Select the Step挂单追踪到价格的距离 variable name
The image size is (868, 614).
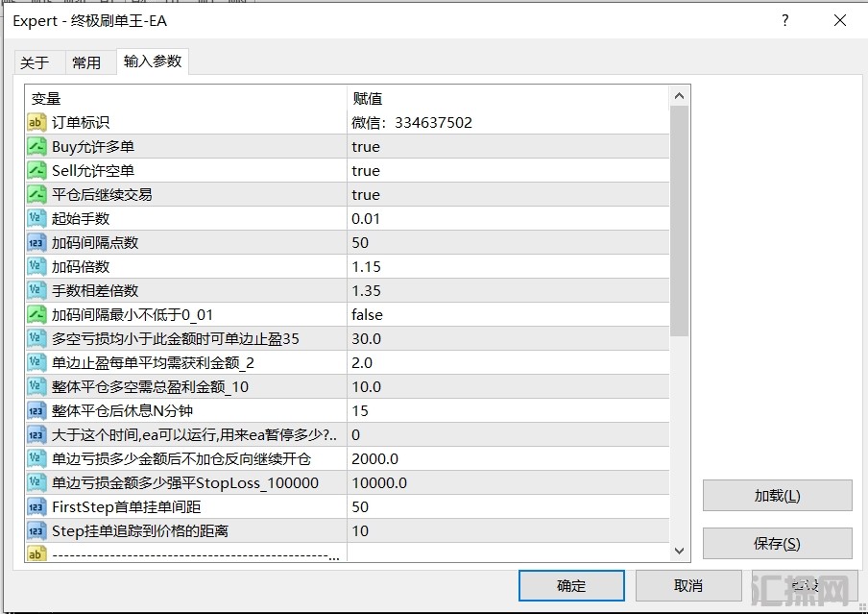[x=140, y=530]
